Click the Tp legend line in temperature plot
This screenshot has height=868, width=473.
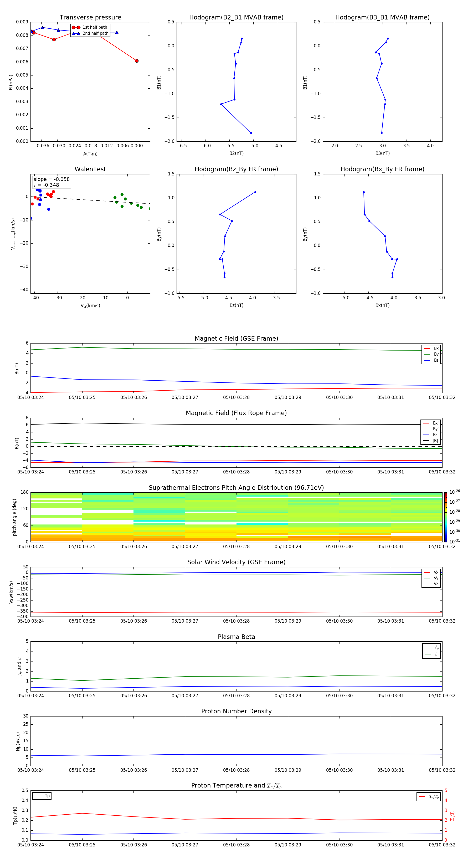[38, 796]
